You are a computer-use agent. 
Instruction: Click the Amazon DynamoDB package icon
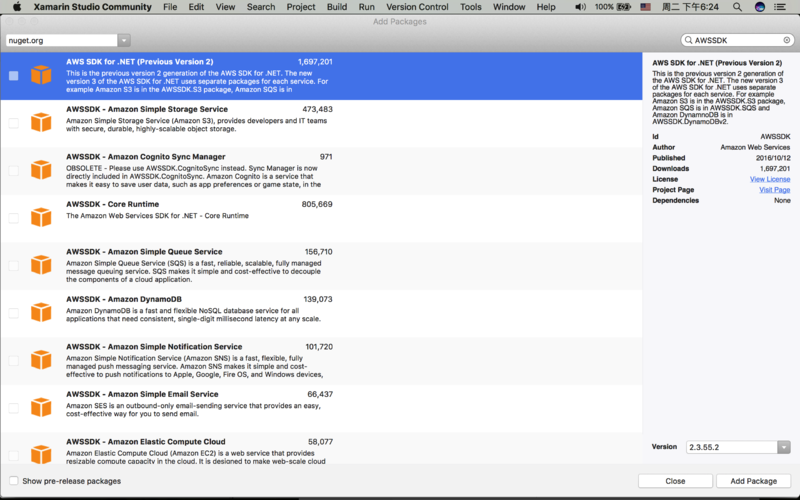click(x=41, y=312)
